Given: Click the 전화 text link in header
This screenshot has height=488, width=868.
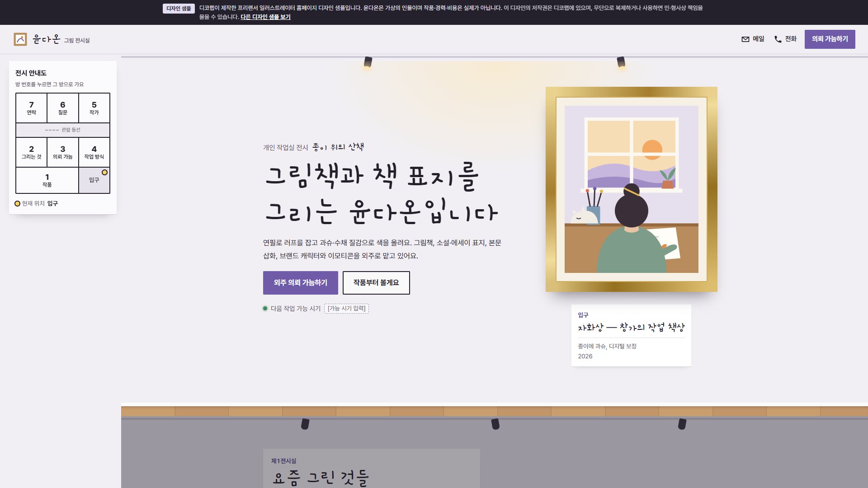Looking at the screenshot, I should point(791,39).
